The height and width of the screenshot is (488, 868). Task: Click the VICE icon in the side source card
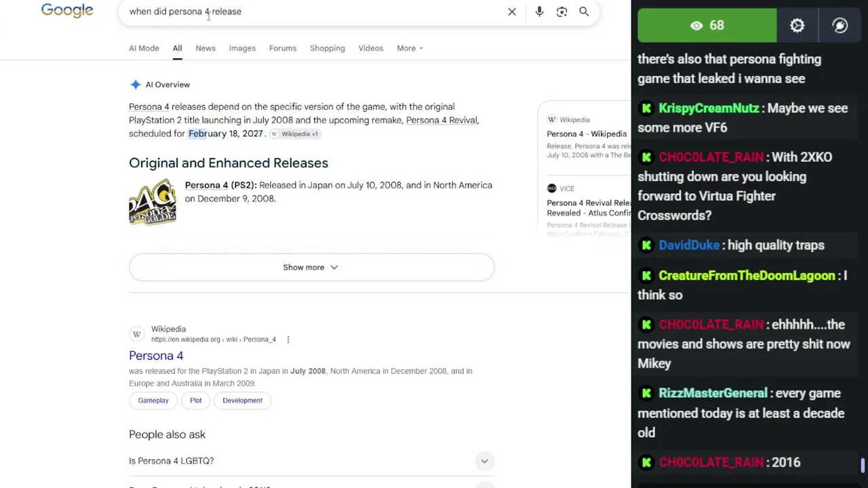551,188
